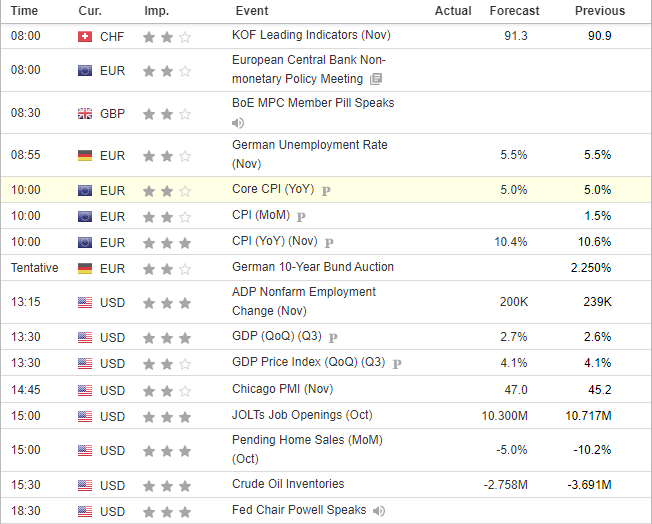
Task: Open the JOLTs Job Openings (Oct) event
Action: pyautogui.click(x=302, y=415)
